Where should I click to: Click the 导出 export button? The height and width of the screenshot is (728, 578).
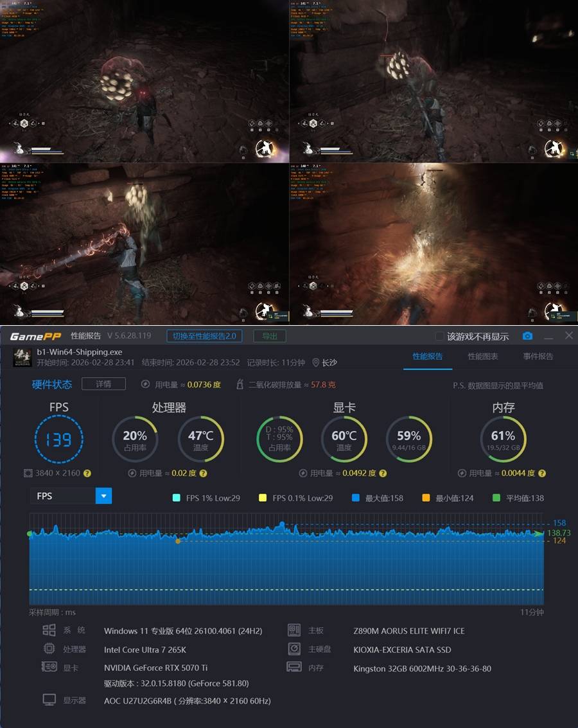[270, 336]
